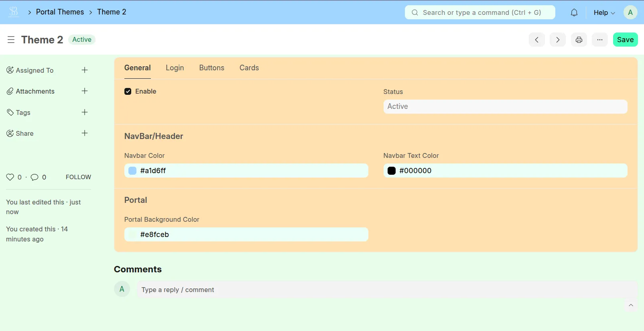Click the comment reply text box

(x=385, y=290)
